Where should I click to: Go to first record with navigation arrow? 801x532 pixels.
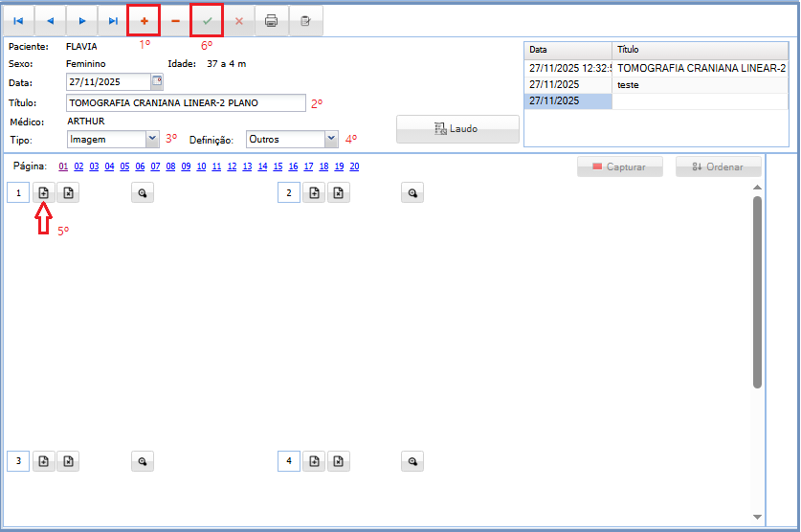[18, 20]
